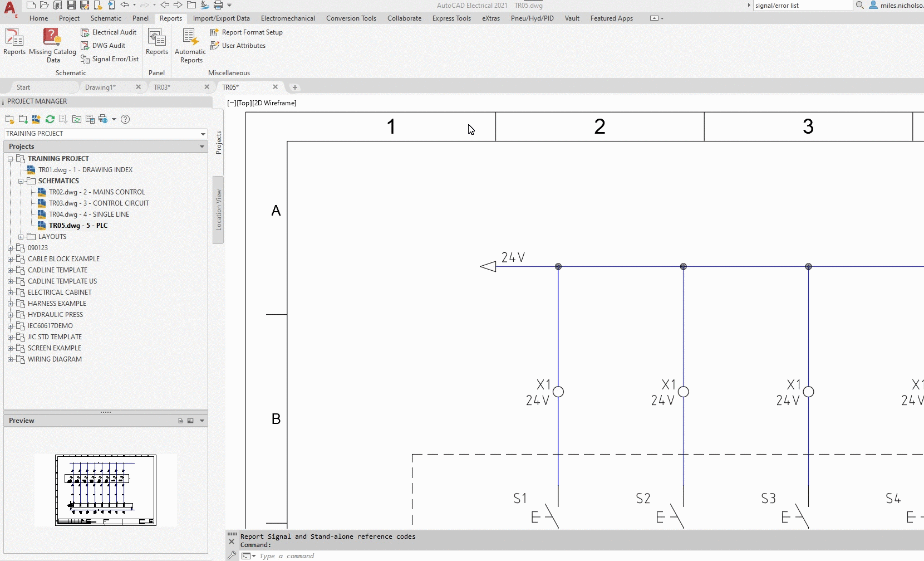Launch Automatic Reports

tap(191, 45)
